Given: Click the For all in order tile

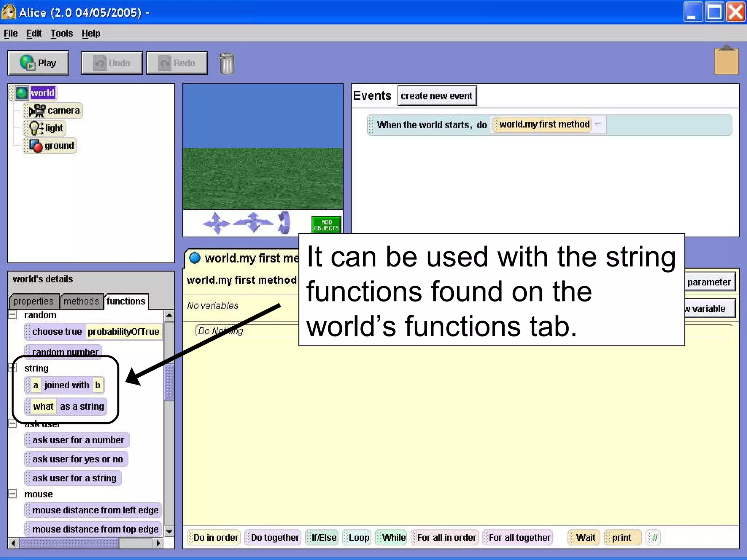Looking at the screenshot, I should pos(445,538).
